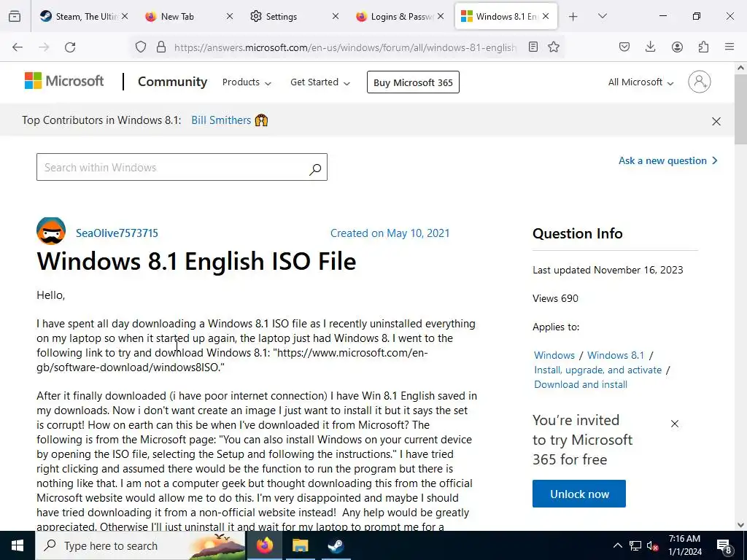Toggle reader view icon in address bar
This screenshot has height=560, width=747.
click(533, 47)
